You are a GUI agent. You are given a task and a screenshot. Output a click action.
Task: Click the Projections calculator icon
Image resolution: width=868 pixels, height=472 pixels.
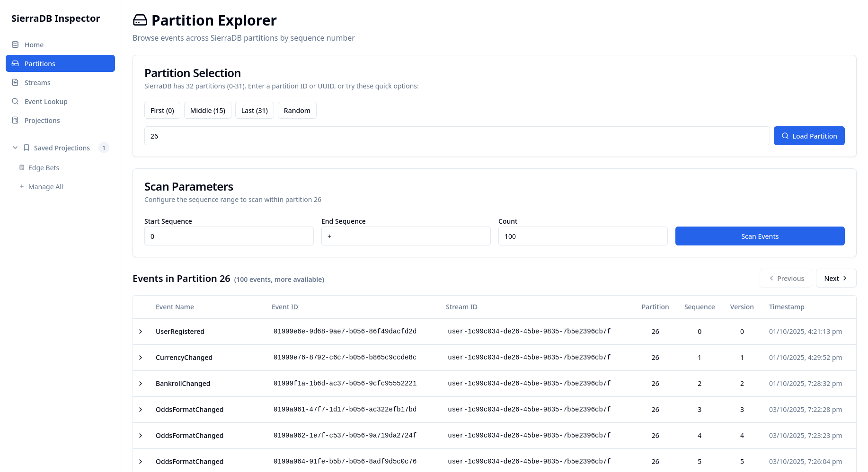click(15, 120)
